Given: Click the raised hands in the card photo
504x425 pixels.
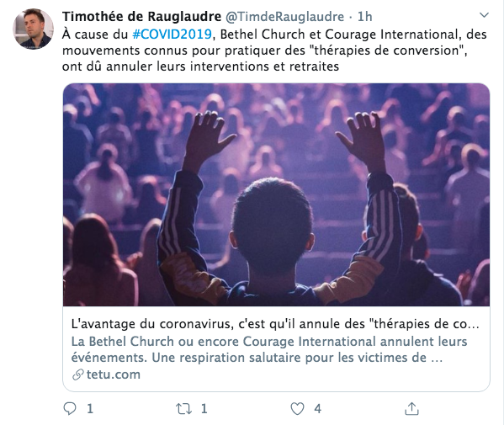Looking at the screenshot, I should pyautogui.click(x=284, y=141).
